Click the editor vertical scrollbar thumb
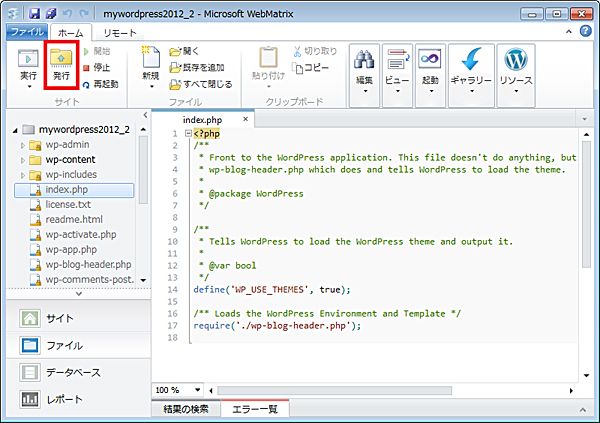 pos(586,204)
